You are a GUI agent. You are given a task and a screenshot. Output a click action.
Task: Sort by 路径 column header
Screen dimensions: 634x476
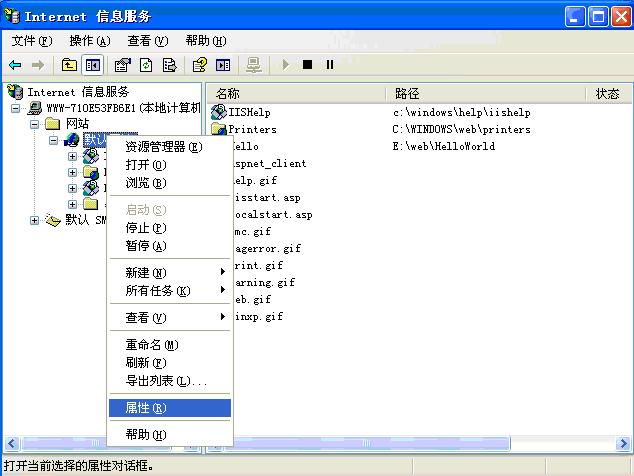(486, 94)
